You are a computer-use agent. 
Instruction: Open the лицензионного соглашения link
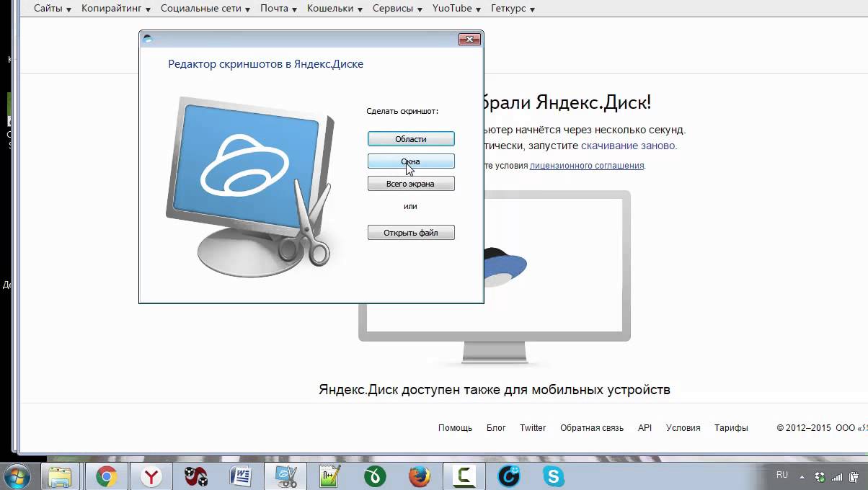pyautogui.click(x=587, y=166)
